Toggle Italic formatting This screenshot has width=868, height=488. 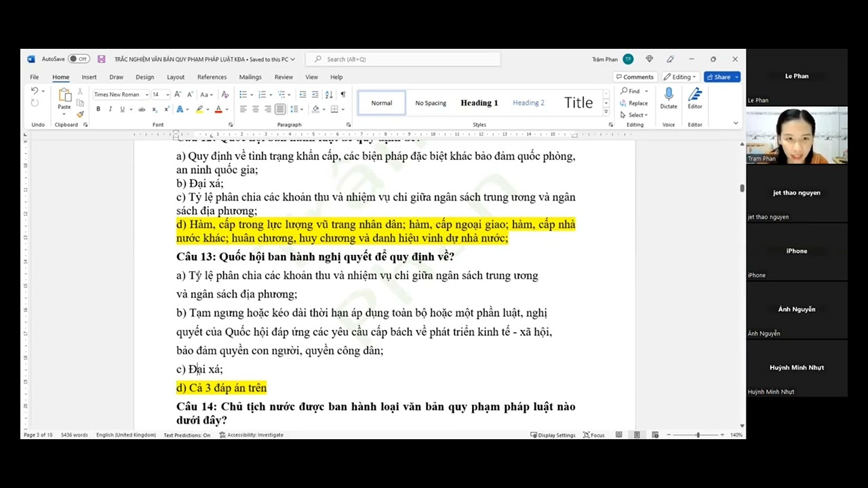click(x=111, y=109)
